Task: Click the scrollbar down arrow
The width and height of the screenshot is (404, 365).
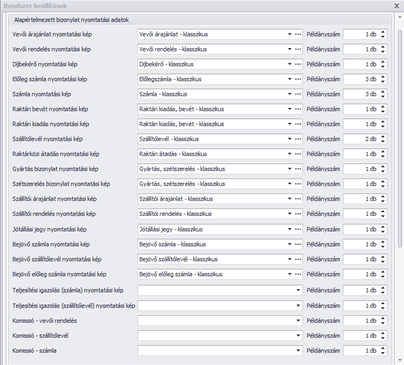Action: coord(400,360)
